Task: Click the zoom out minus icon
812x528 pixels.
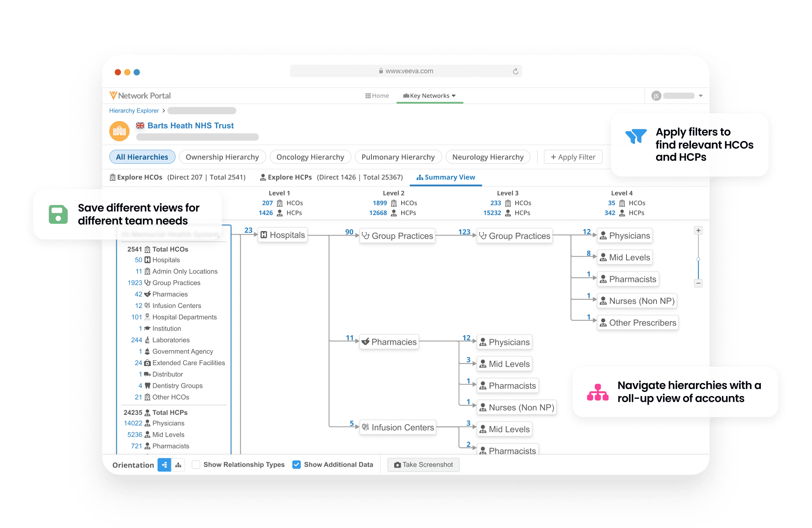Action: pyautogui.click(x=698, y=283)
